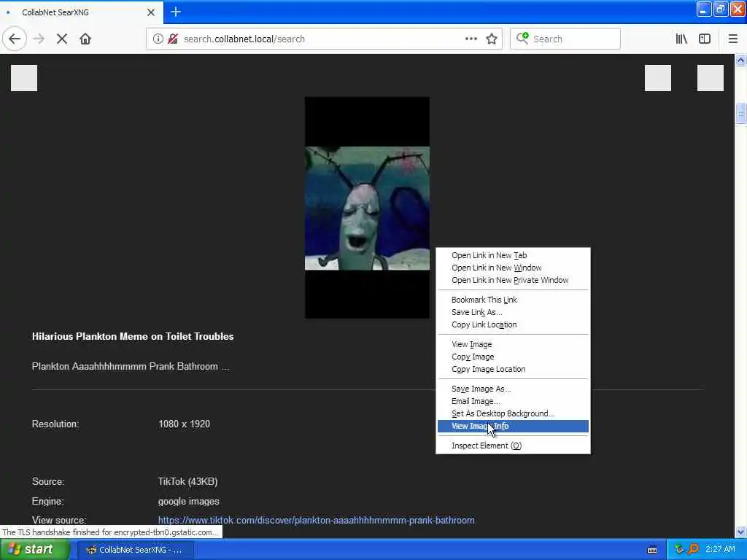Select the CollabNet SearXNG tab

82,12
